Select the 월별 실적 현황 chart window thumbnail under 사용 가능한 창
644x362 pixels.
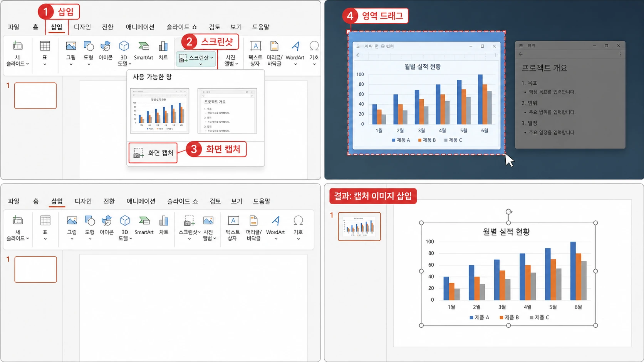(x=159, y=111)
